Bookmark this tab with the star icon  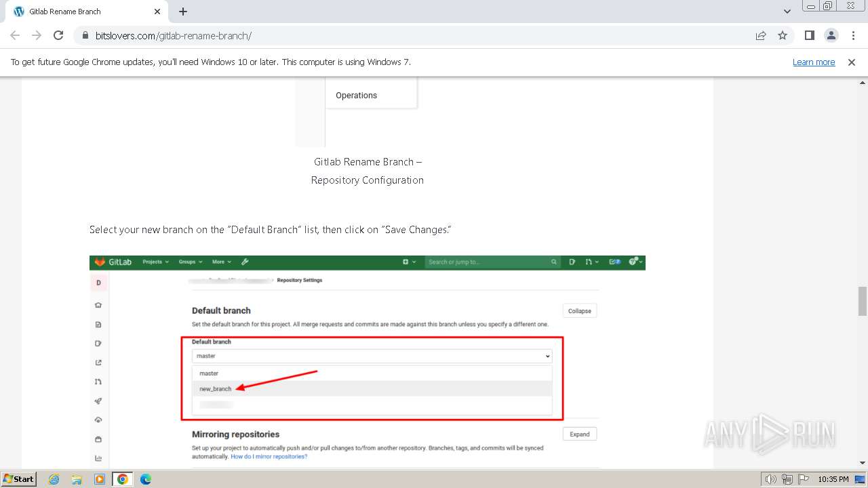[783, 35]
